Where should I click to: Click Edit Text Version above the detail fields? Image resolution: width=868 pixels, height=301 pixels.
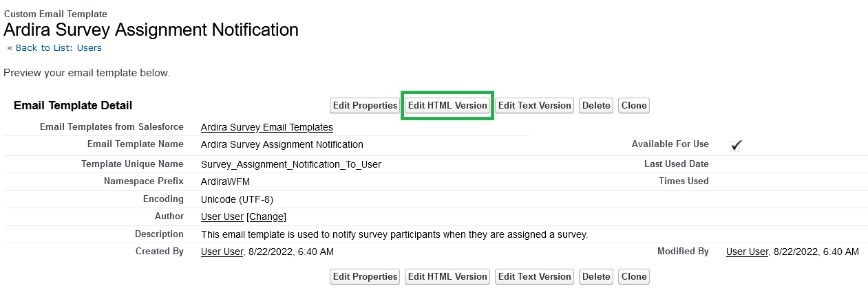pyautogui.click(x=534, y=105)
